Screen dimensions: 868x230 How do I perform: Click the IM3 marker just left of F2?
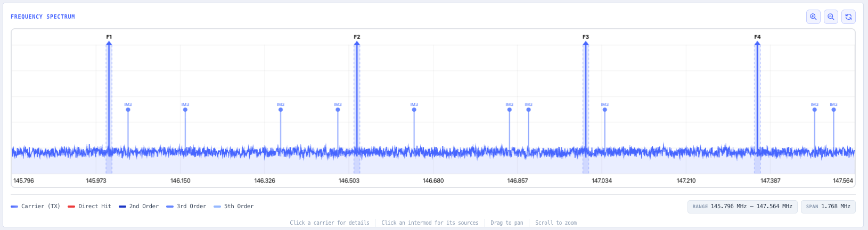[x=338, y=109]
